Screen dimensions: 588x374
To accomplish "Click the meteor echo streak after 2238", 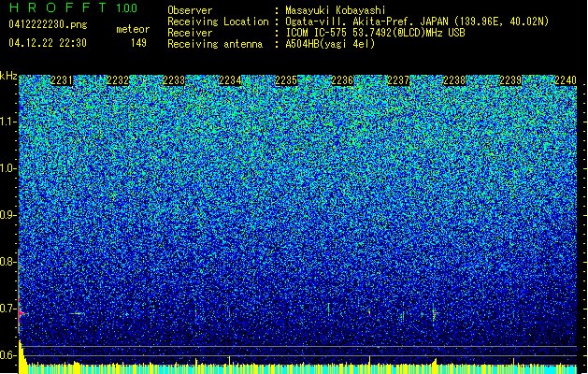I will [435, 313].
